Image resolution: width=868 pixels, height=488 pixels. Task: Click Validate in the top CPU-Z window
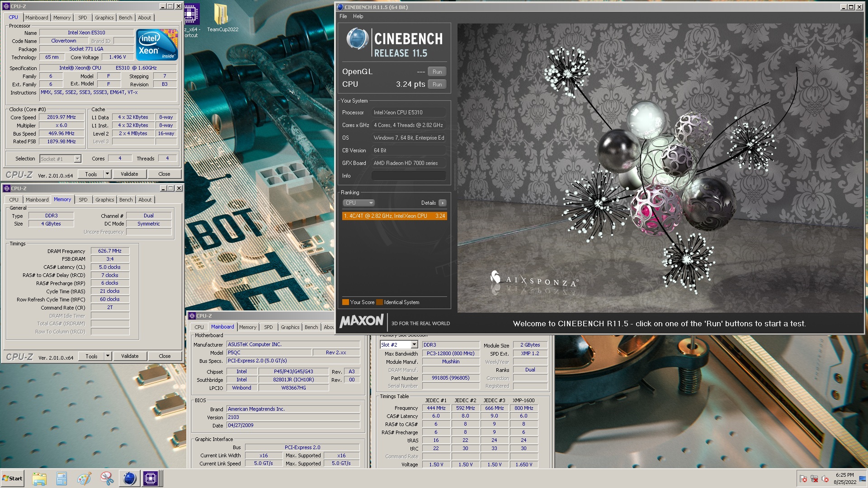(x=129, y=174)
